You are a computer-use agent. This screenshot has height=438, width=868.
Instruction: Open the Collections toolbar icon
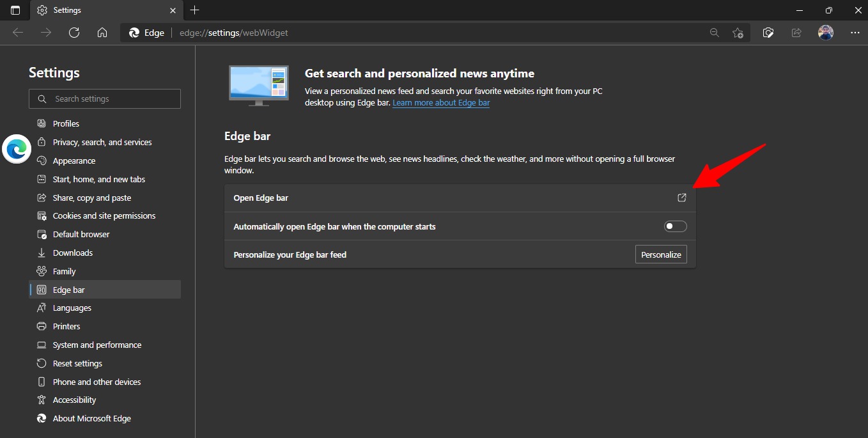(769, 33)
